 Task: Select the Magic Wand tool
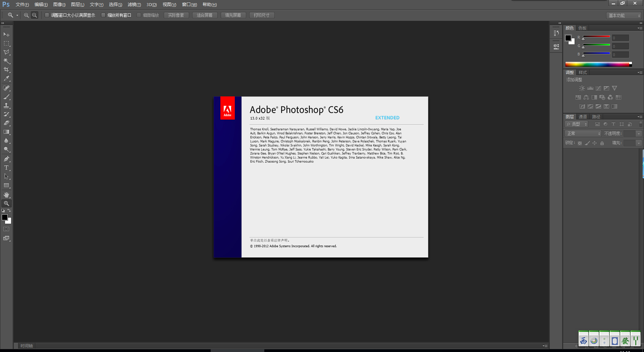coord(6,61)
